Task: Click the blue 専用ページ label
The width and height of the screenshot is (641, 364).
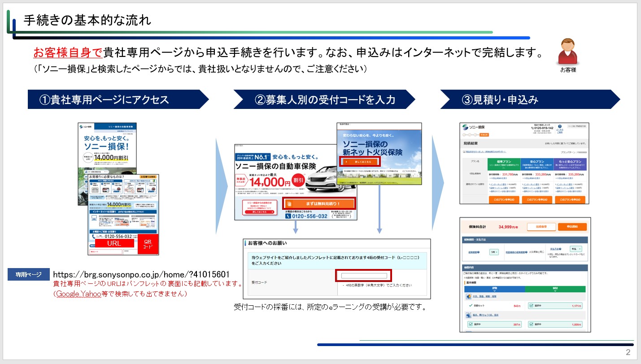Action: [x=28, y=274]
